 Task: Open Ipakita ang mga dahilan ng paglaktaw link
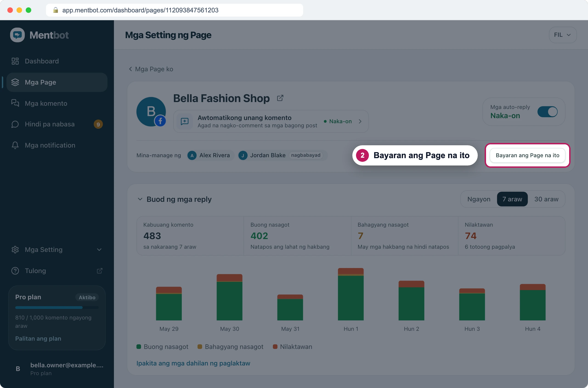(193, 363)
